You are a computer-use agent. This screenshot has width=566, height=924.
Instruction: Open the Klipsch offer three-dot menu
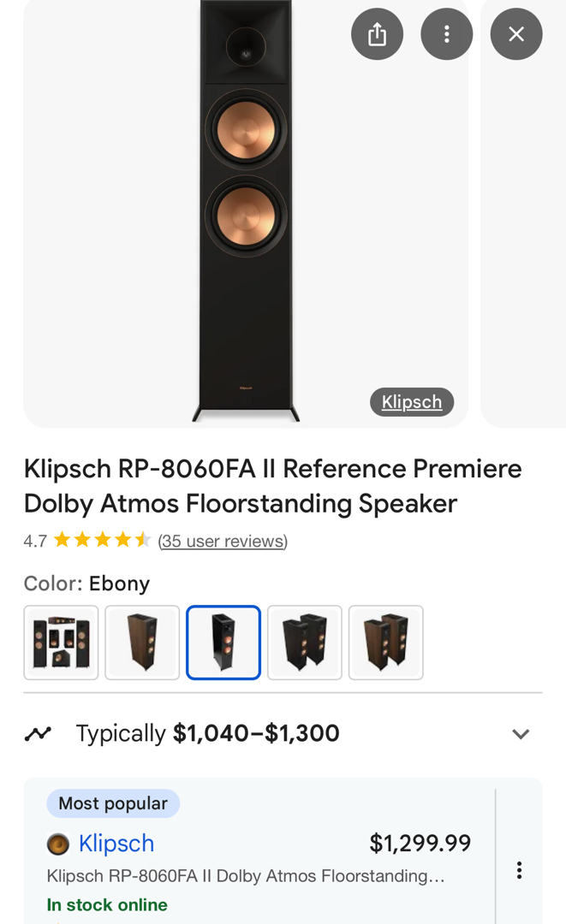(519, 870)
